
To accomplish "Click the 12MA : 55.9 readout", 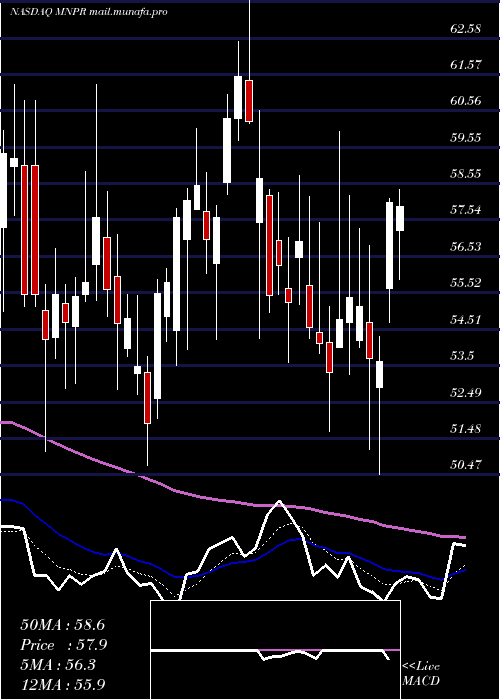I will pos(63,683).
